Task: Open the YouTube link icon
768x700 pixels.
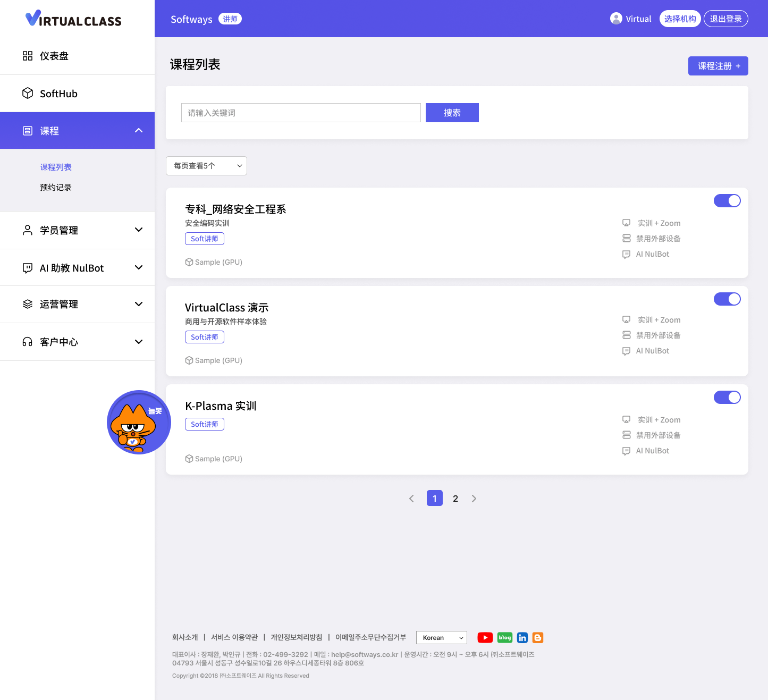Action: coord(485,637)
